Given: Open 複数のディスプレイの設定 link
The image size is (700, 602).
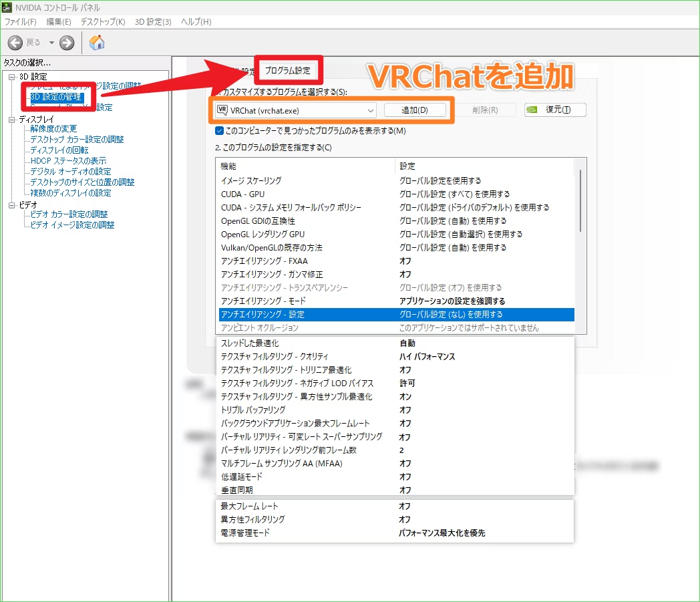Looking at the screenshot, I should pyautogui.click(x=71, y=193).
